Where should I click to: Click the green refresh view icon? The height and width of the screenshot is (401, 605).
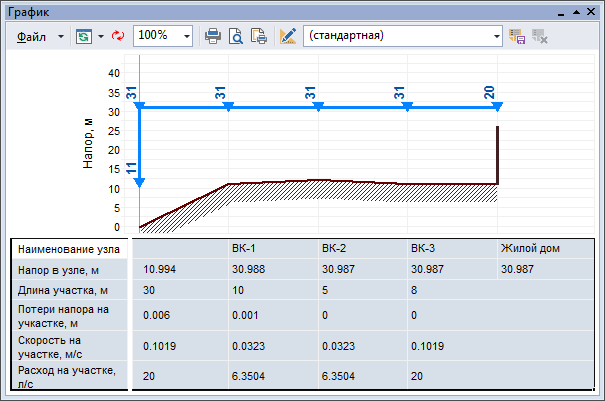[84, 35]
